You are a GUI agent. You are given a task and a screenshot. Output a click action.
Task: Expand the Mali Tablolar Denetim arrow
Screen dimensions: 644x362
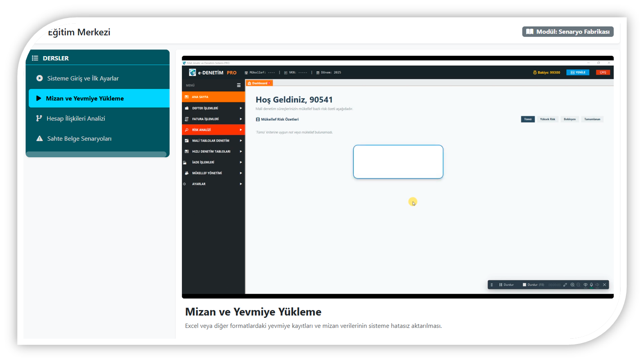tap(241, 140)
